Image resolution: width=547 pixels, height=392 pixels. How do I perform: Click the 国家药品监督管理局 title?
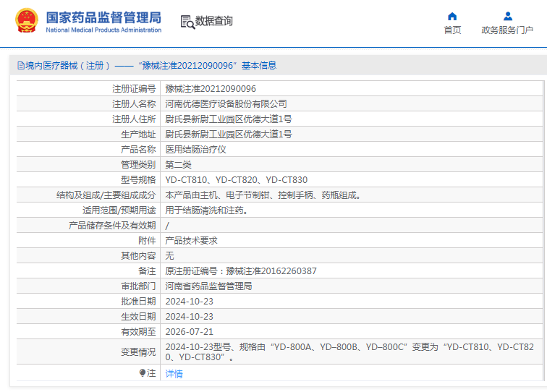click(103, 17)
